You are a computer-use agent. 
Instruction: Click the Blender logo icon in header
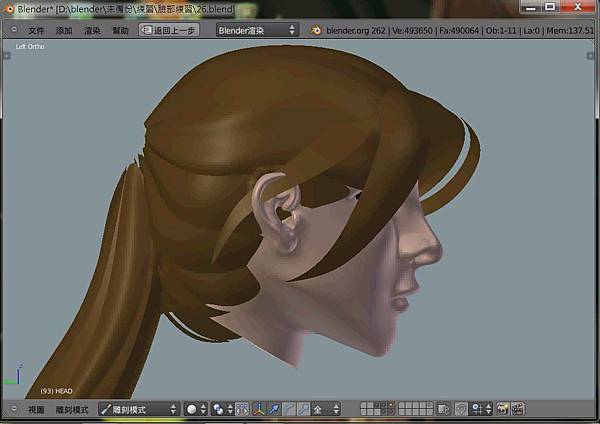[315, 30]
